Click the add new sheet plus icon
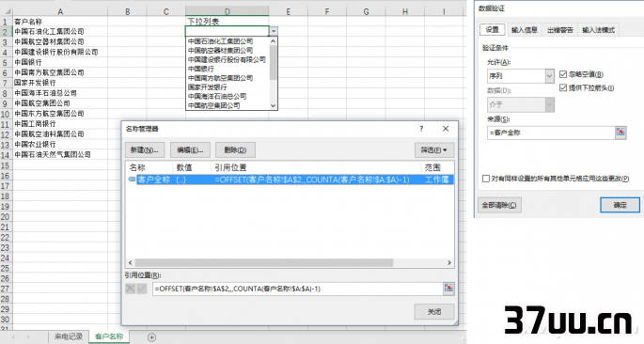 pyautogui.click(x=151, y=337)
